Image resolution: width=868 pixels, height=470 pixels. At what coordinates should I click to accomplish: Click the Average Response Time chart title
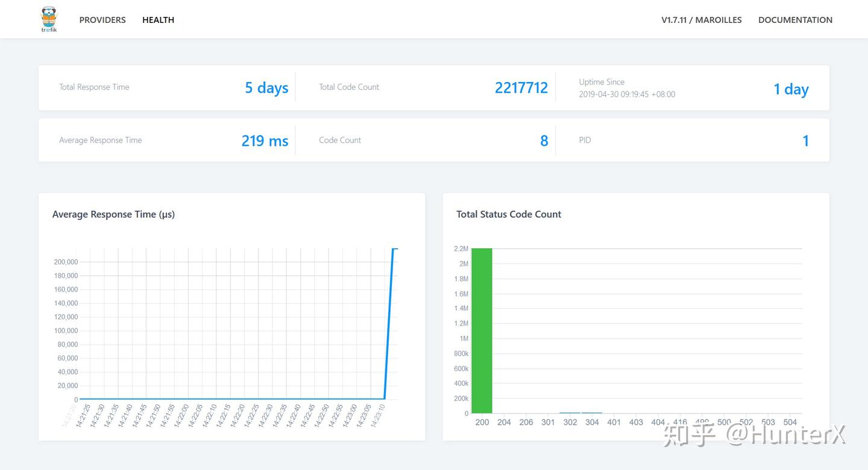point(113,215)
